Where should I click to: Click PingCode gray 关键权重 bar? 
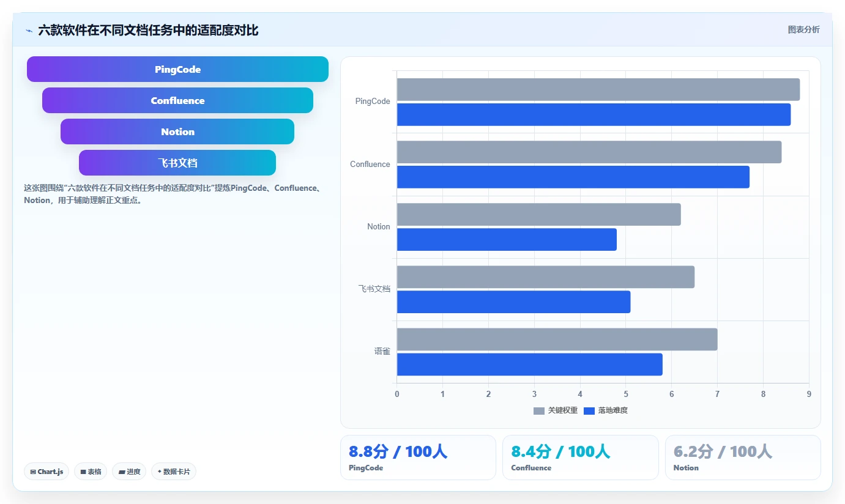pyautogui.click(x=598, y=89)
